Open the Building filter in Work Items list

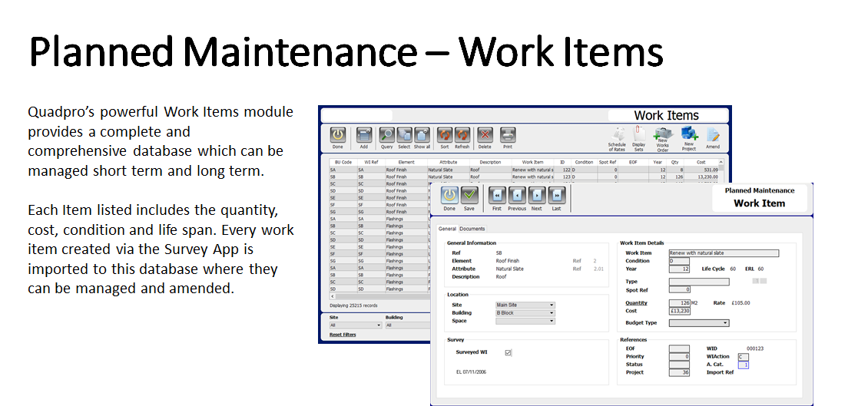407,325
